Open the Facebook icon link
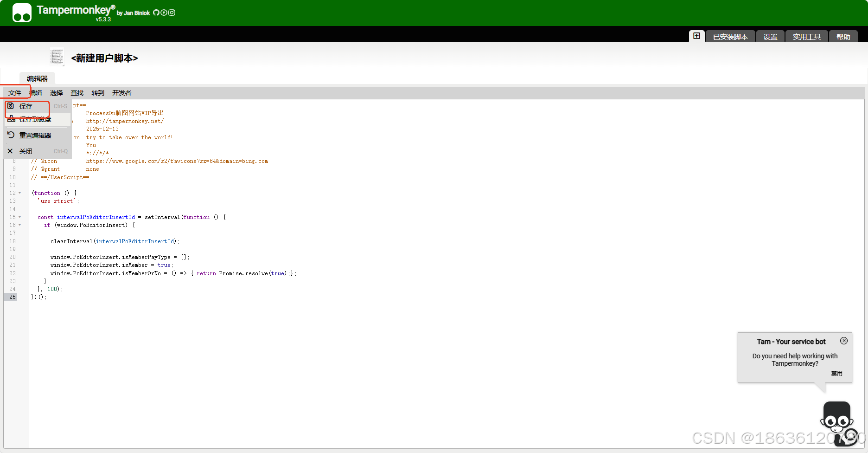868x453 pixels. tap(164, 13)
